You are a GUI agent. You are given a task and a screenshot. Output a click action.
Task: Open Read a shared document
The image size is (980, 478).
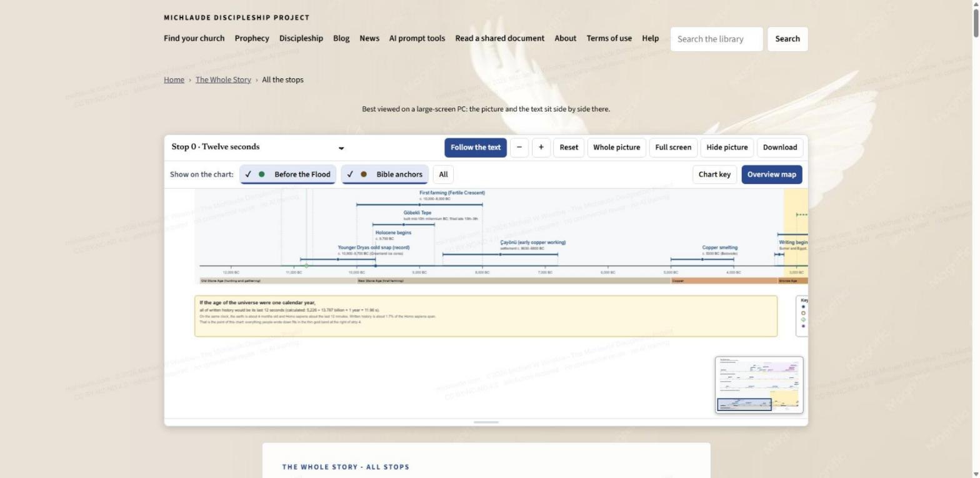click(499, 38)
